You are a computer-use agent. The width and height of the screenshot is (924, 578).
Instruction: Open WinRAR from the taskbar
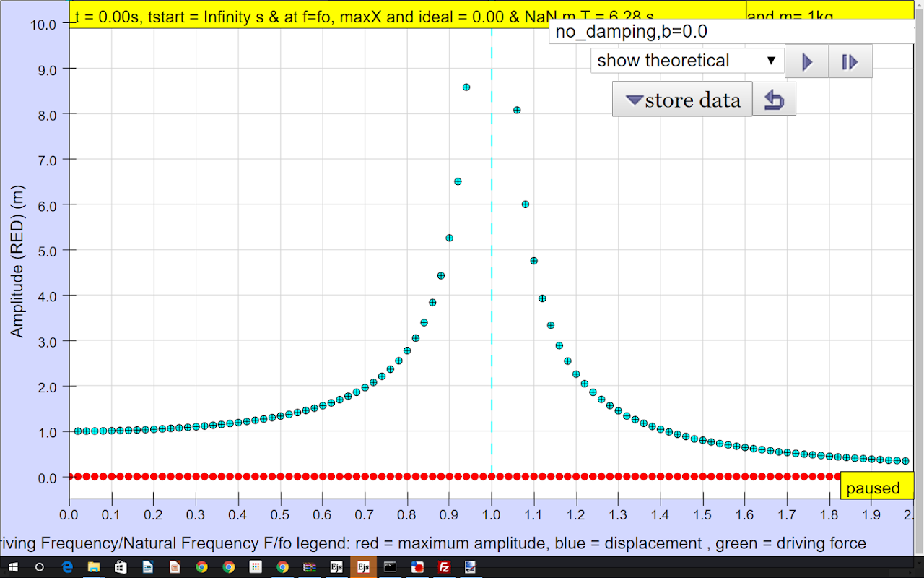click(310, 567)
